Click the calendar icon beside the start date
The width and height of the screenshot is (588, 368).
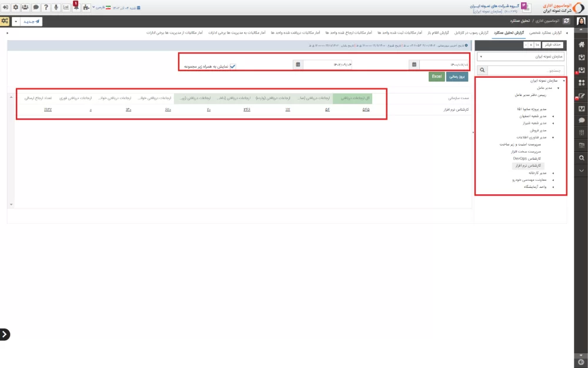click(x=415, y=64)
